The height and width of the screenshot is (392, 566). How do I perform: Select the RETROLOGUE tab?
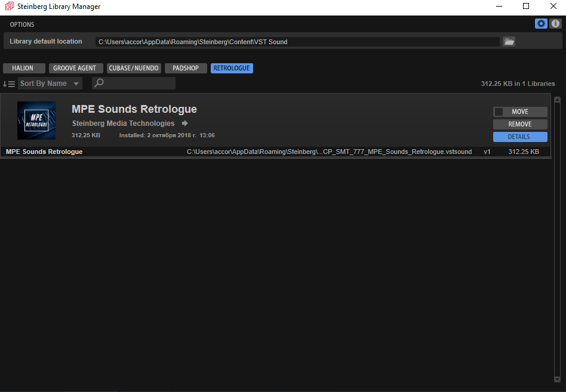pos(232,68)
